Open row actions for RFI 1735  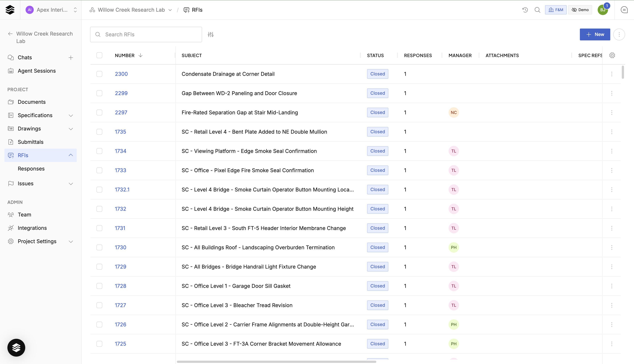pyautogui.click(x=612, y=132)
